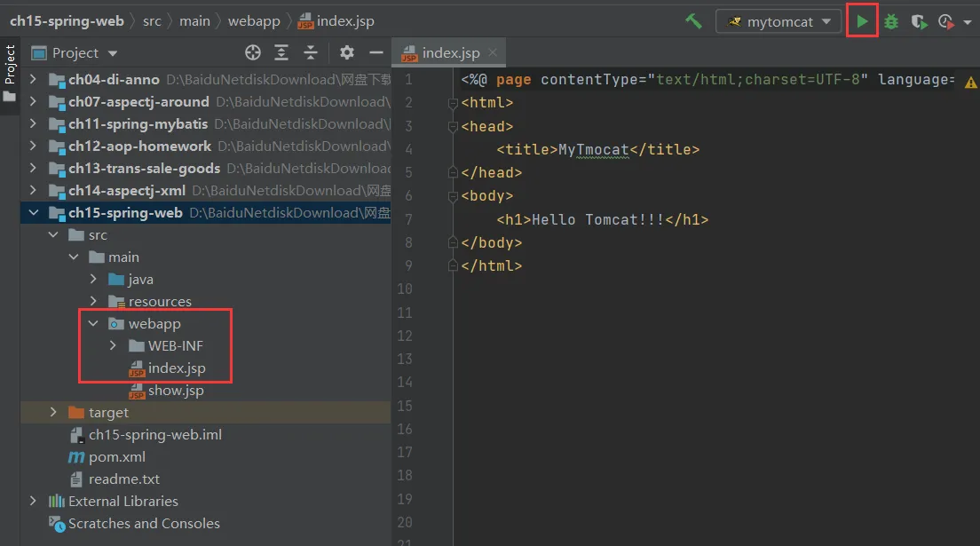This screenshot has width=980, height=546.
Task: Expand External Libraries node
Action: pyautogui.click(x=33, y=501)
